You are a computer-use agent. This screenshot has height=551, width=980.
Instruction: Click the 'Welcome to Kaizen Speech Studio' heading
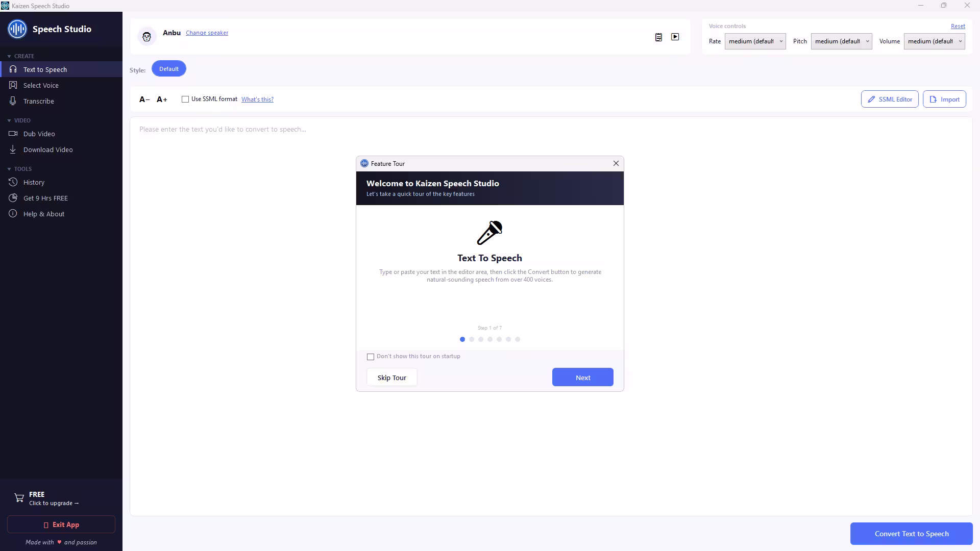click(432, 184)
